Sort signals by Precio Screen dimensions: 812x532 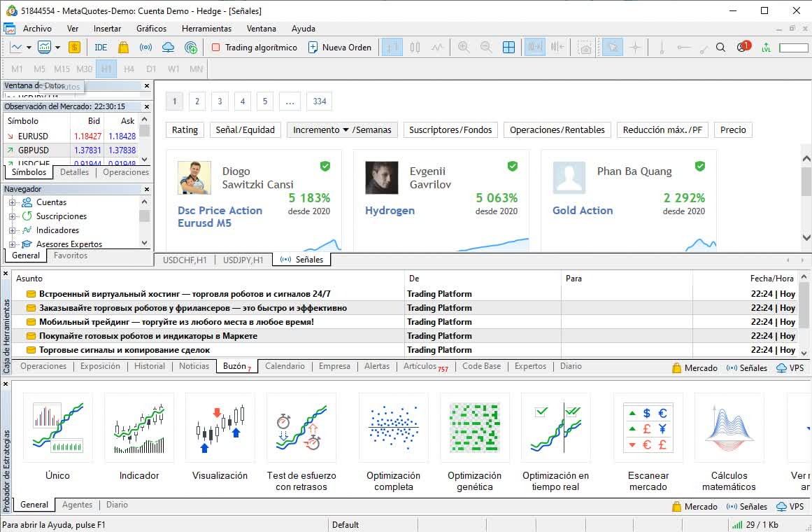[x=733, y=129]
